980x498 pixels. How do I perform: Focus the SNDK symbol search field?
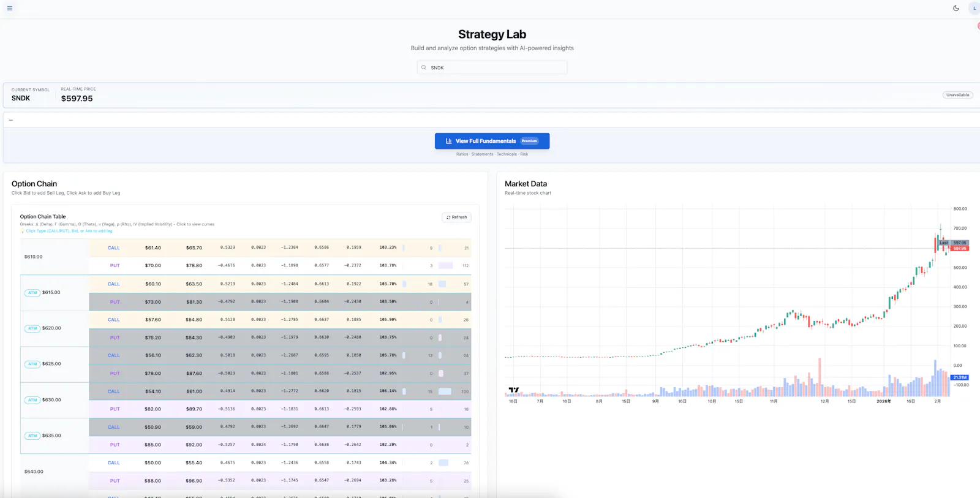click(x=492, y=67)
